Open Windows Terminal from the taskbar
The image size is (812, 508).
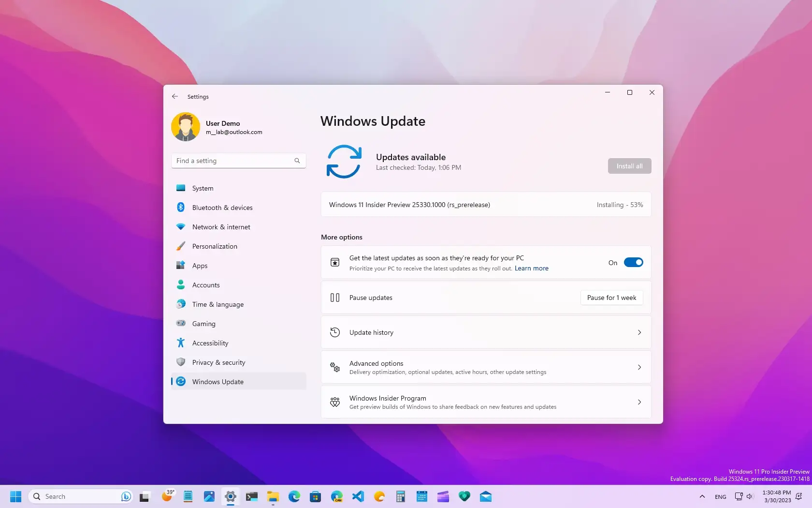tap(252, 496)
